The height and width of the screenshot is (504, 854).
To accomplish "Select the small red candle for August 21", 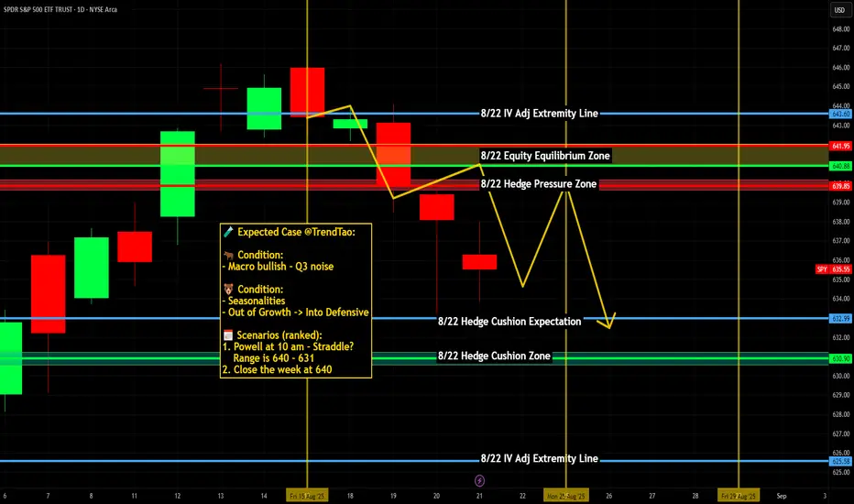I will tap(479, 262).
